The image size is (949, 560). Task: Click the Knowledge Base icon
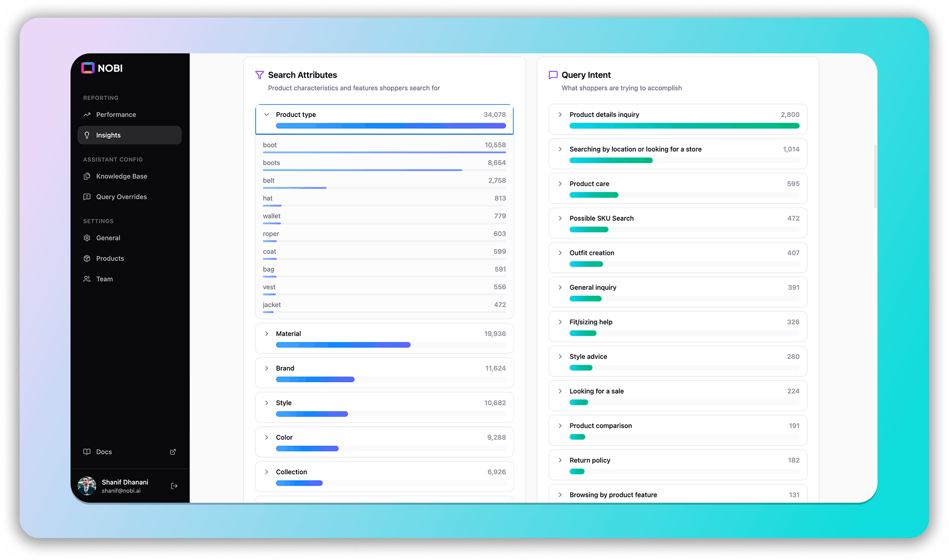87,176
